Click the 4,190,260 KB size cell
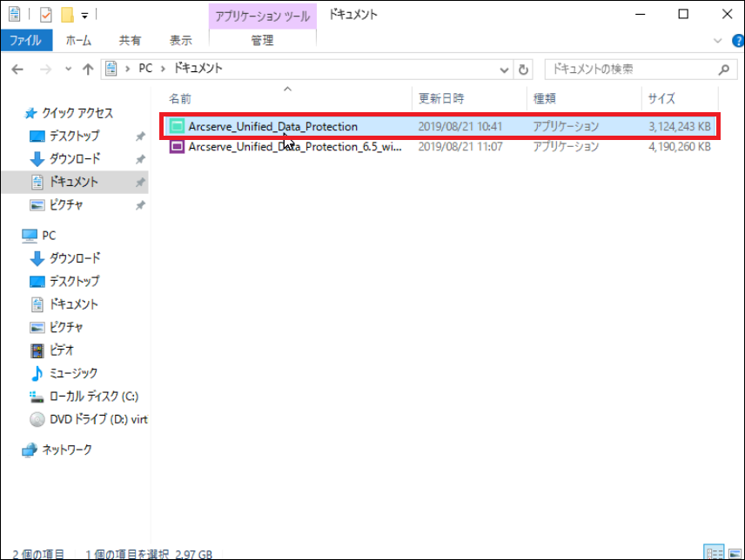The image size is (745, 560). click(680, 147)
